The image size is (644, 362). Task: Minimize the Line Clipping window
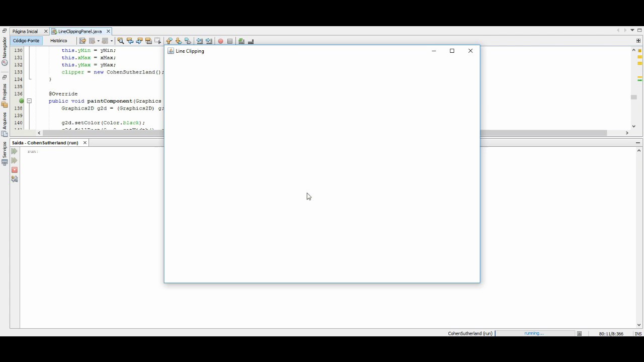point(434,51)
